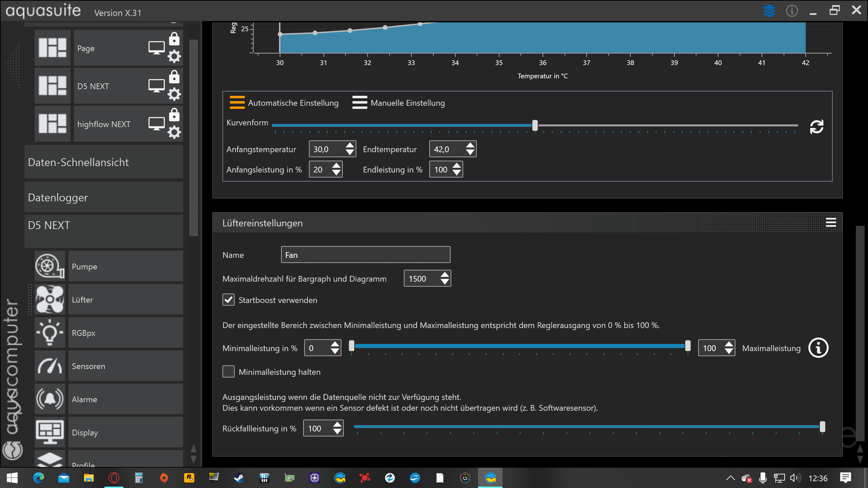Enable Minimalleistung halten checkbox
Screen dimensions: 868x488
click(229, 372)
